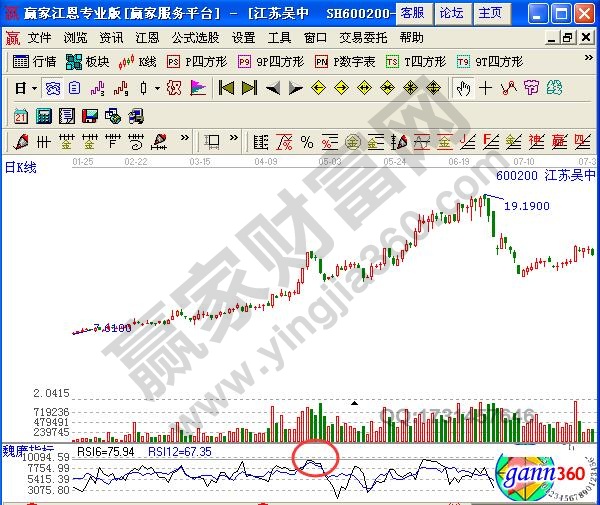Click the calendar 21 icon
Image resolution: width=600 pixels, height=505 pixels.
pyautogui.click(x=20, y=115)
